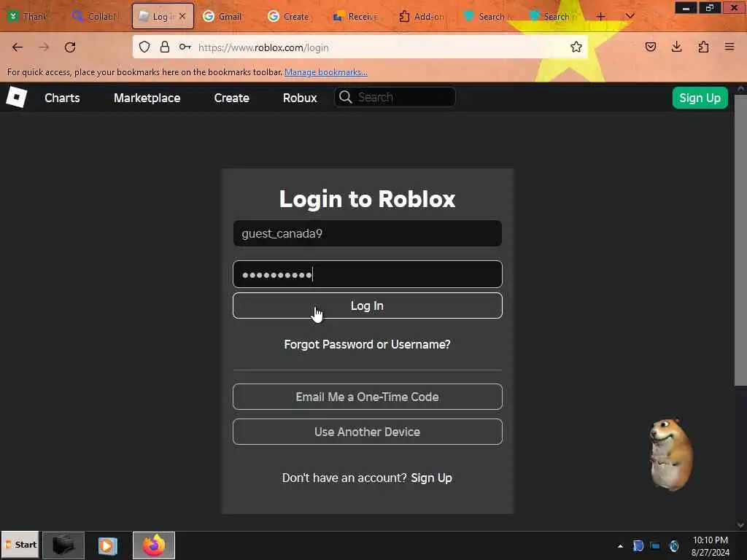This screenshot has height=560, width=747.
Task: Focus the username field guest_canada9
Action: [368, 233]
